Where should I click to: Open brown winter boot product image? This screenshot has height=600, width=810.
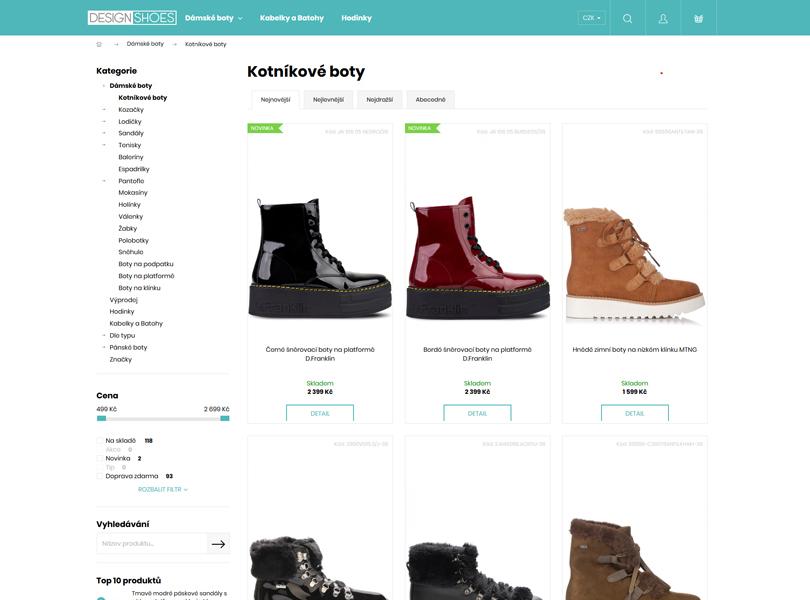pyautogui.click(x=634, y=266)
